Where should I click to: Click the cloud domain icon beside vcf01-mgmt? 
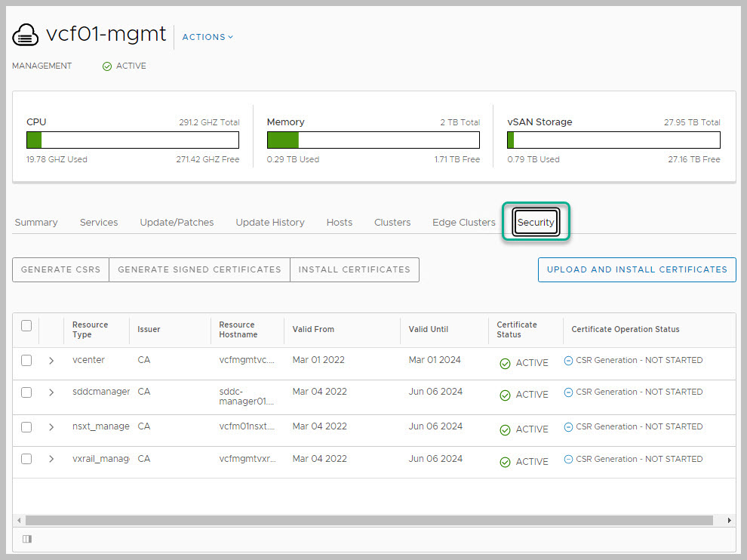[26, 35]
